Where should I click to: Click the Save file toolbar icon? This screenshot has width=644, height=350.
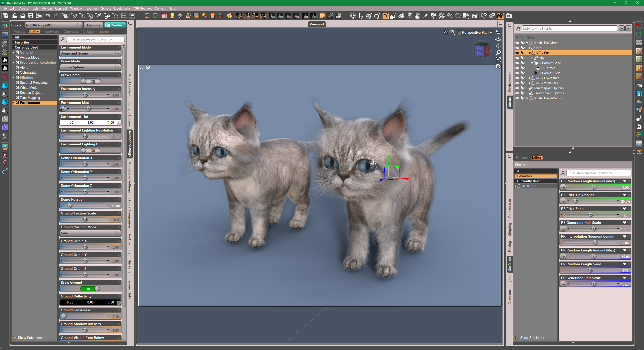[x=30, y=16]
